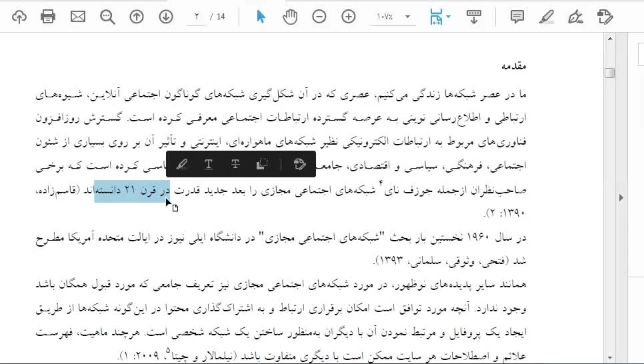Add a sticky note comment
This screenshot has width=644, height=364.
[x=517, y=17]
